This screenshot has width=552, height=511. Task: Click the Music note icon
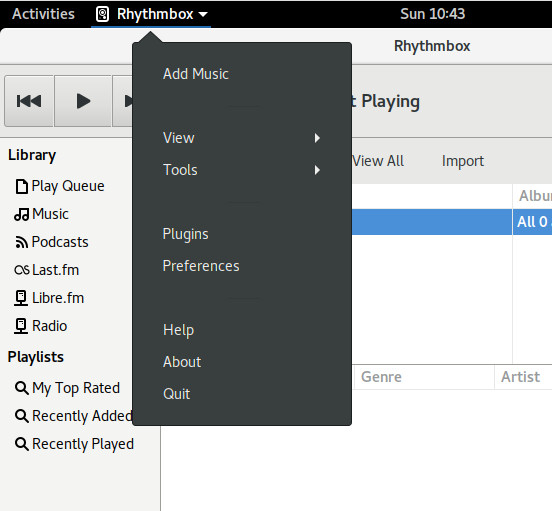[x=21, y=214]
